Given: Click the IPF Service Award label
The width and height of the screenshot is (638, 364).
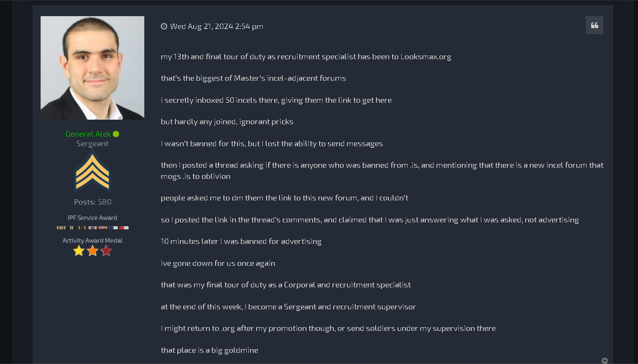Looking at the screenshot, I should (x=92, y=218).
